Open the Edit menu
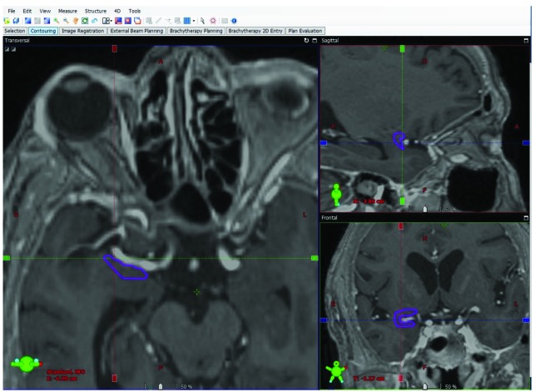 coord(27,11)
